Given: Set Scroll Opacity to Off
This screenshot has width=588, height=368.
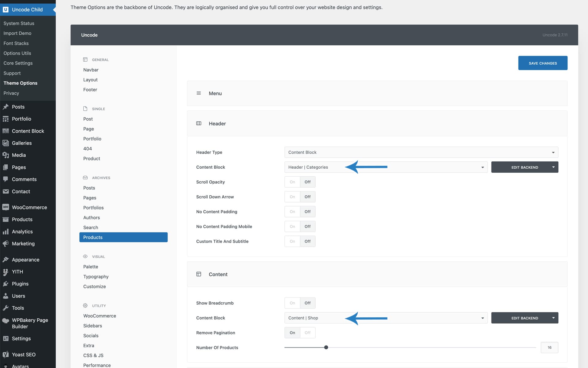Looking at the screenshot, I should [x=308, y=182].
